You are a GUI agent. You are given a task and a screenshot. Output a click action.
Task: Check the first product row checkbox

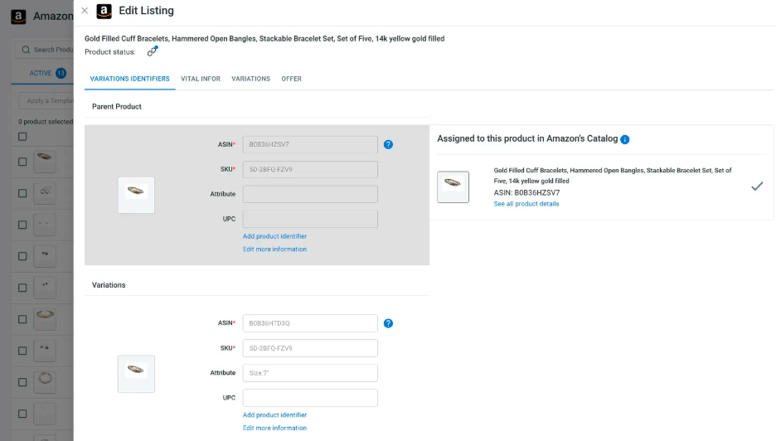coord(22,162)
